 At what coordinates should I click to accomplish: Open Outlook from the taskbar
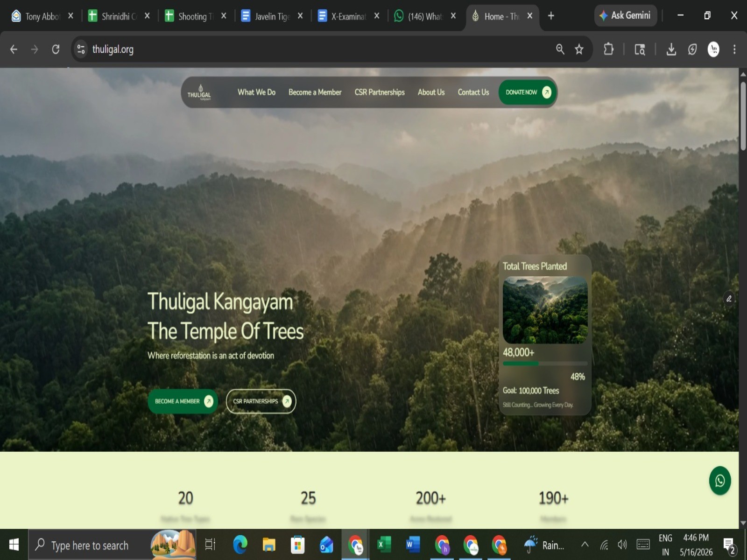tap(326, 545)
